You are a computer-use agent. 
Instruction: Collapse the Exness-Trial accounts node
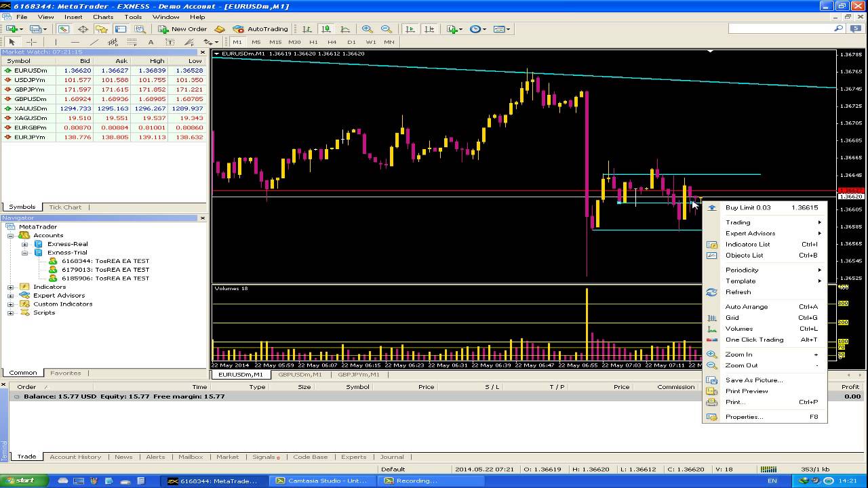(x=24, y=253)
